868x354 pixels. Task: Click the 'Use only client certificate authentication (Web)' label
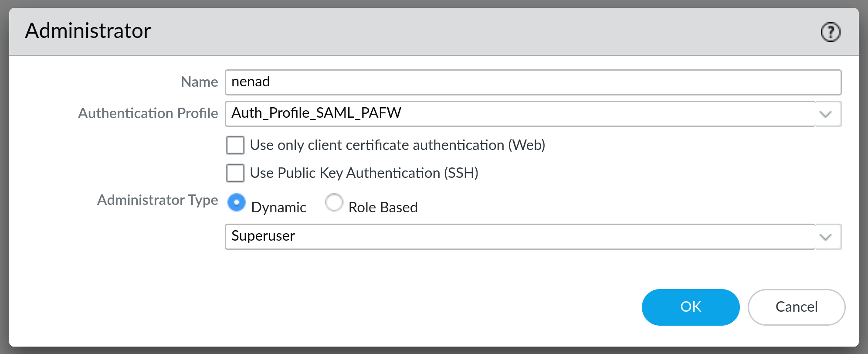397,145
